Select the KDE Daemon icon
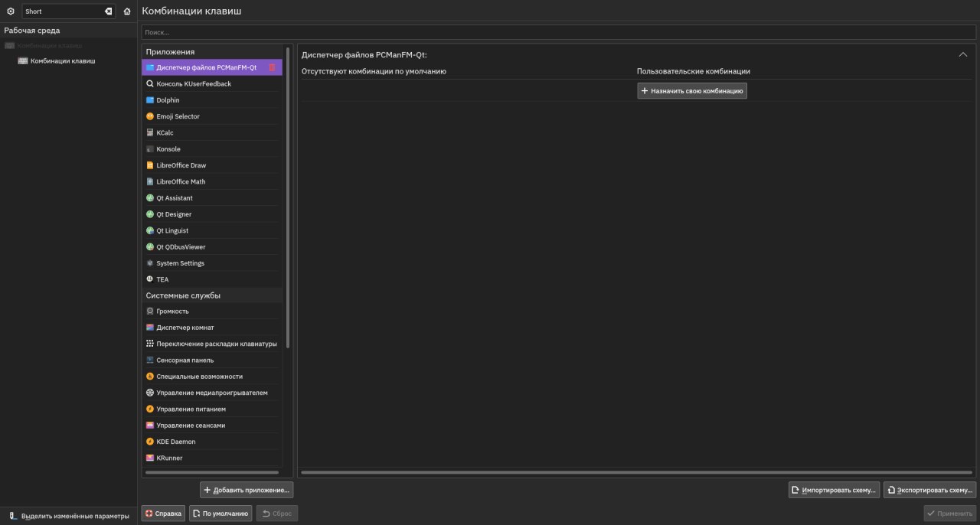This screenshot has width=980, height=525. tap(150, 442)
